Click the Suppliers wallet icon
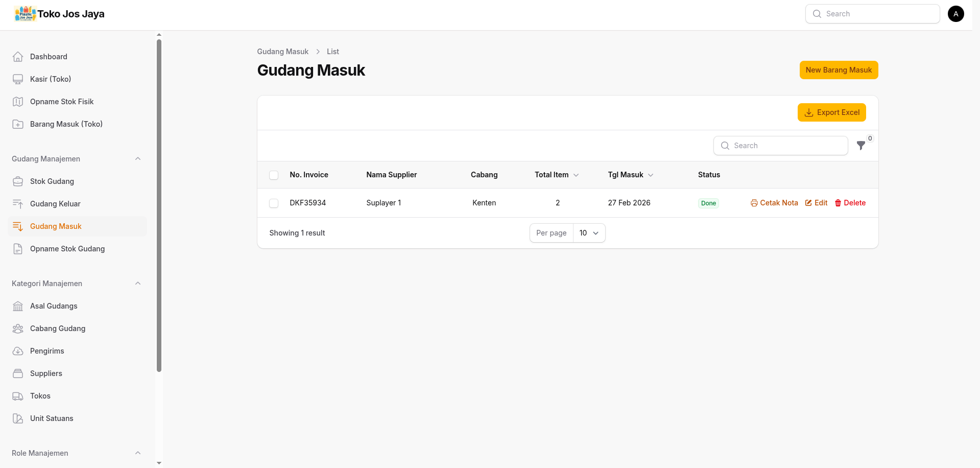 [18, 373]
